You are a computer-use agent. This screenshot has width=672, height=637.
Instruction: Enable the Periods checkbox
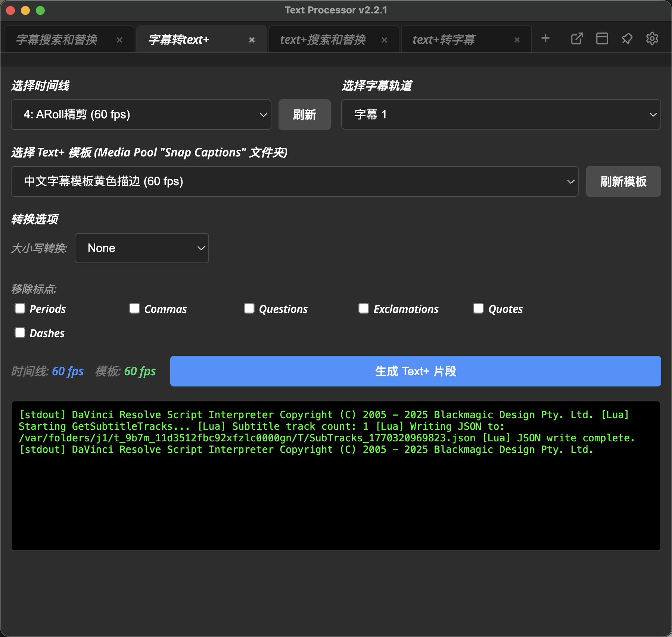tap(20, 308)
